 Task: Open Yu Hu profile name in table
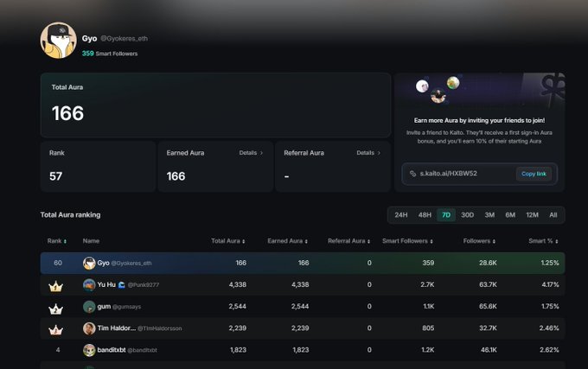(x=106, y=284)
